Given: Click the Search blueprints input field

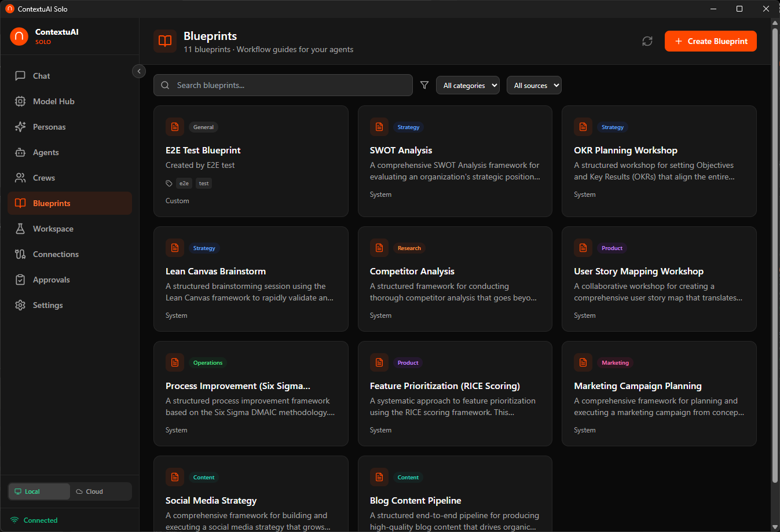Looking at the screenshot, I should pyautogui.click(x=283, y=85).
